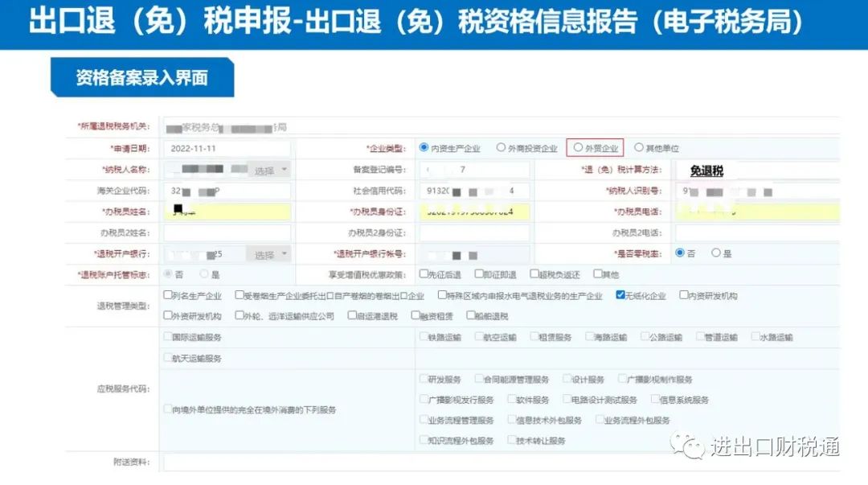
Task: Check the 航空运输 checkbox
Action: pos(479,336)
